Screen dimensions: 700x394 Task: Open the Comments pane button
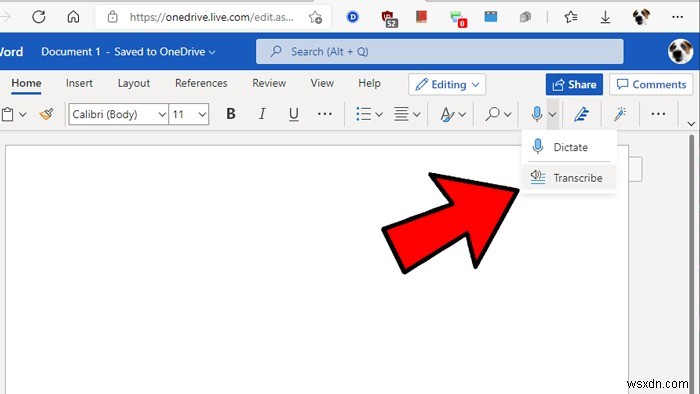(651, 84)
